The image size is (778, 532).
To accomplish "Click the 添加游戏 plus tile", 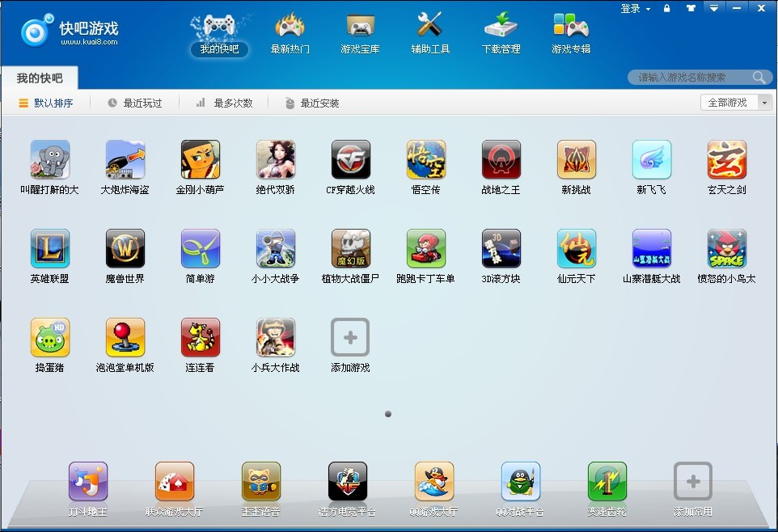I will (350, 337).
